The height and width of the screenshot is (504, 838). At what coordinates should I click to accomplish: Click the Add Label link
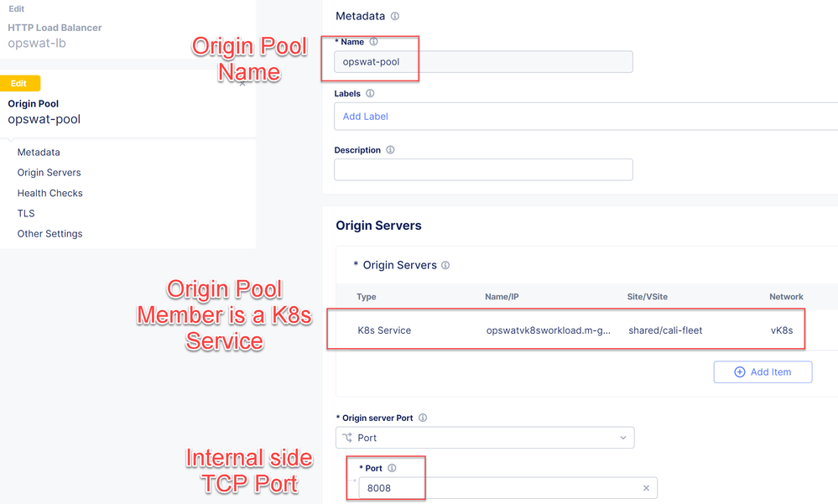pyautogui.click(x=366, y=117)
